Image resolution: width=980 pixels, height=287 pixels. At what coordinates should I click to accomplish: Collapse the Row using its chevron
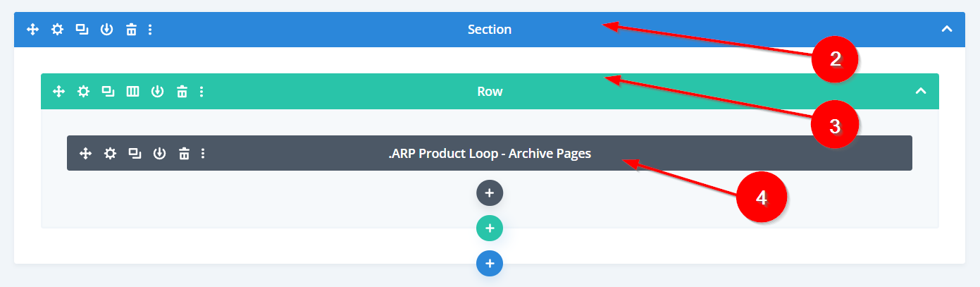[x=920, y=91]
